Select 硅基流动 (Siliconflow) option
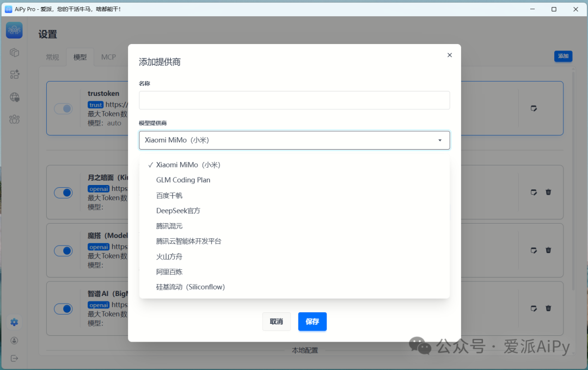The height and width of the screenshot is (370, 588). (295, 287)
